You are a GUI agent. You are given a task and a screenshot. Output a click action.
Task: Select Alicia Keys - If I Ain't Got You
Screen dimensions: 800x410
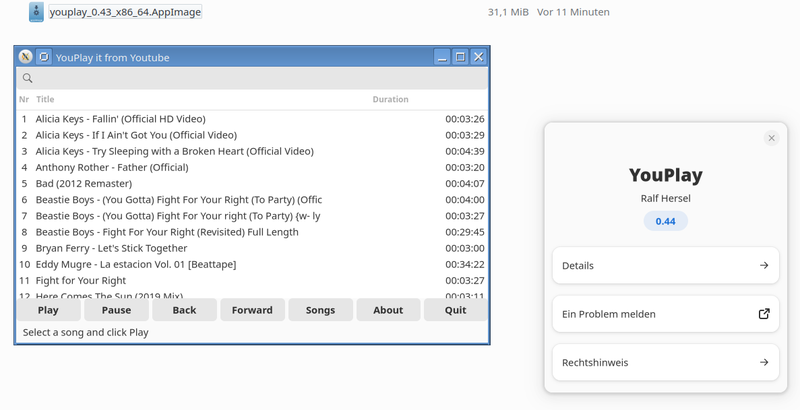[x=252, y=135]
